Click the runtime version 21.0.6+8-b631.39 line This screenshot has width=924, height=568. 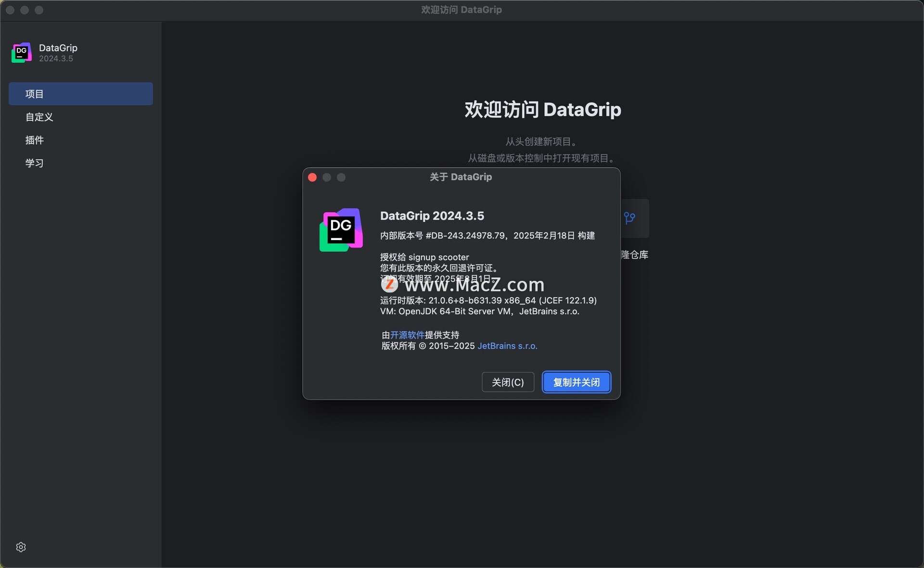(488, 300)
